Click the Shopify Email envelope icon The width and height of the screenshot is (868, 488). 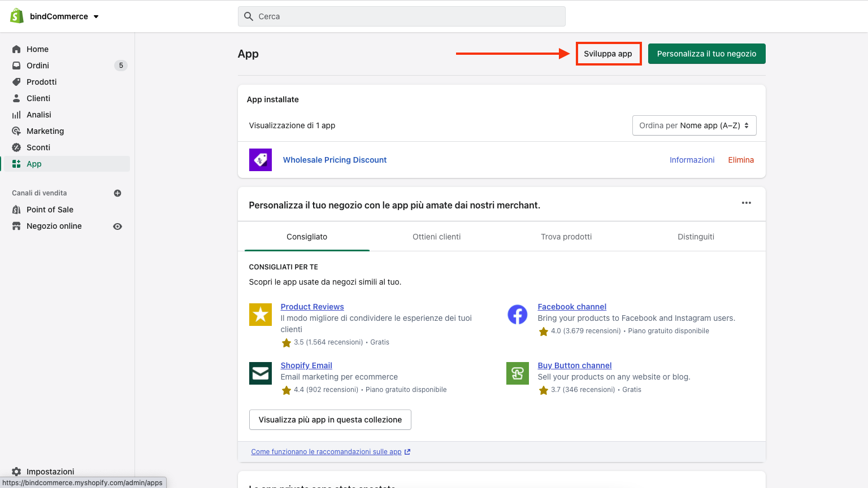(x=260, y=373)
